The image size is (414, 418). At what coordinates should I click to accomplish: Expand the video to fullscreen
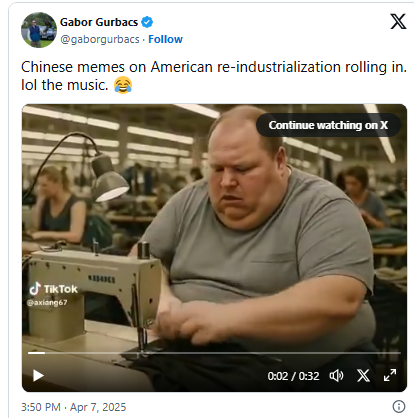(390, 375)
